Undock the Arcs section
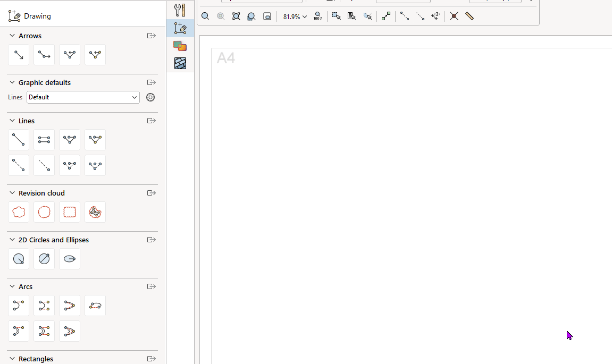Screen dimensions: 612x364 (152, 286)
